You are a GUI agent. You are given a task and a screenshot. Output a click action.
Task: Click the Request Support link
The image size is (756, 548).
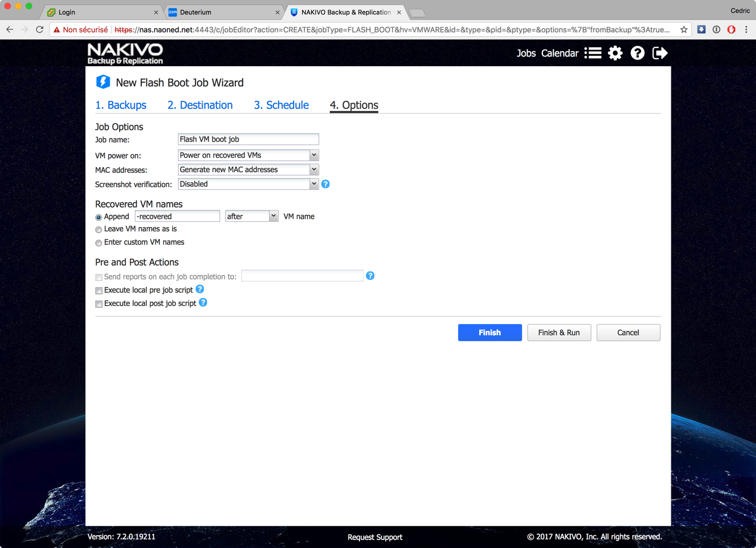375,537
